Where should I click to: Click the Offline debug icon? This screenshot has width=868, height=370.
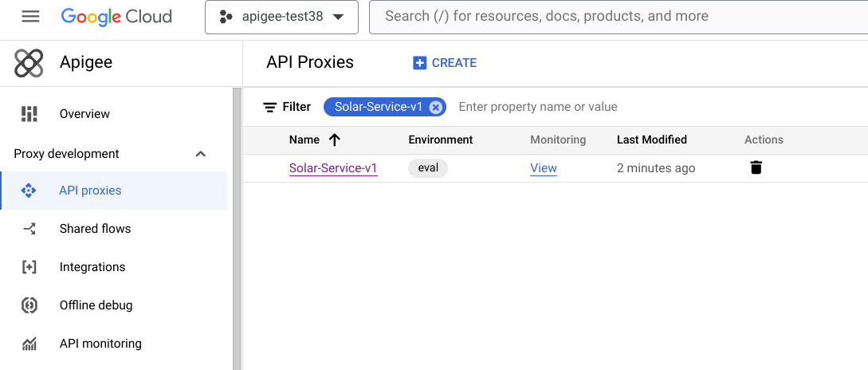(x=29, y=305)
